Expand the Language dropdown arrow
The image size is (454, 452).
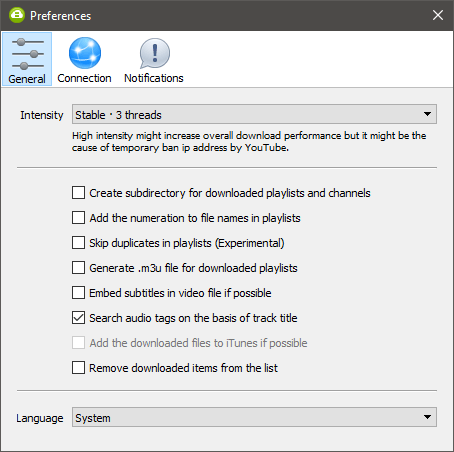click(427, 417)
